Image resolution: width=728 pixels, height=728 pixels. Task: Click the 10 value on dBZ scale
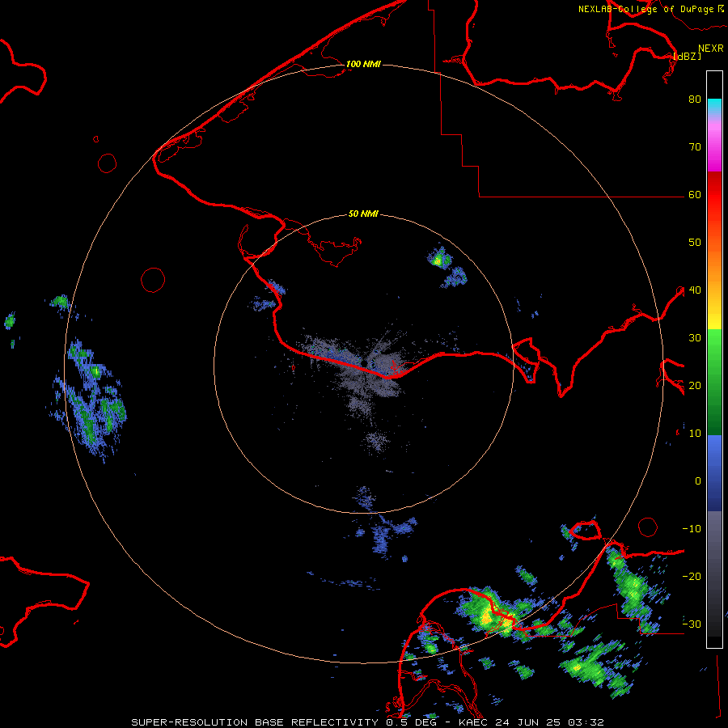[x=695, y=434]
